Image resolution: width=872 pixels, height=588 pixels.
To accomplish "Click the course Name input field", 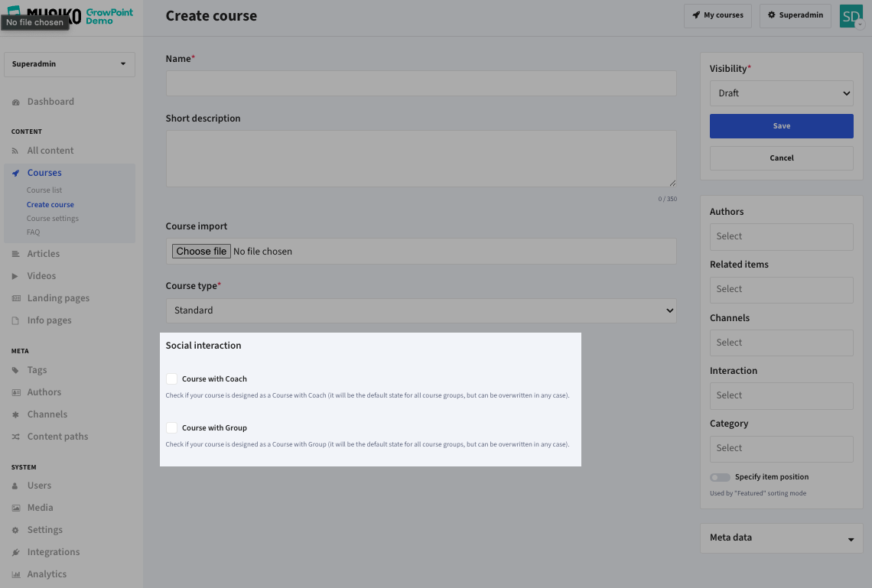I will 421,83.
